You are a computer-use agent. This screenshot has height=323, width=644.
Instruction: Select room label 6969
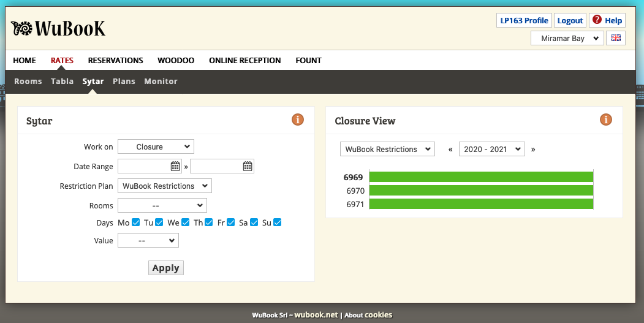click(353, 177)
